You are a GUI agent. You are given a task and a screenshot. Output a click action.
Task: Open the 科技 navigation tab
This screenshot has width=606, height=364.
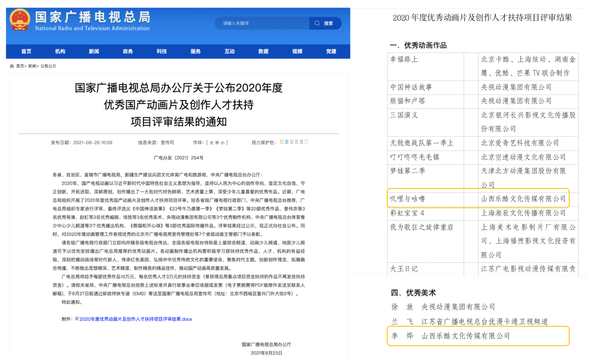(x=162, y=52)
